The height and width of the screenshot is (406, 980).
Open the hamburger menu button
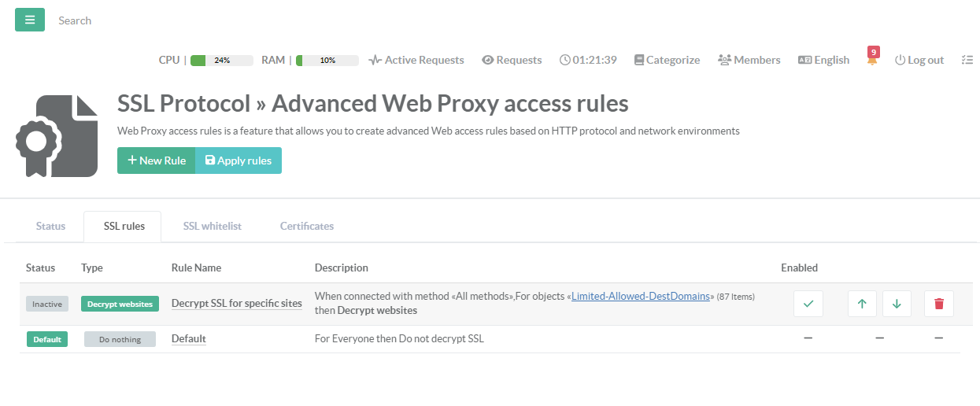tap(30, 20)
